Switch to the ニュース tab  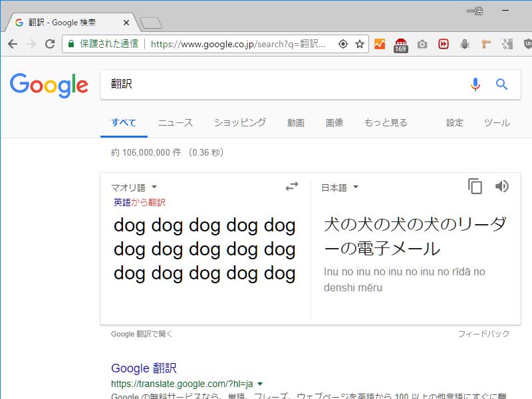tap(176, 122)
